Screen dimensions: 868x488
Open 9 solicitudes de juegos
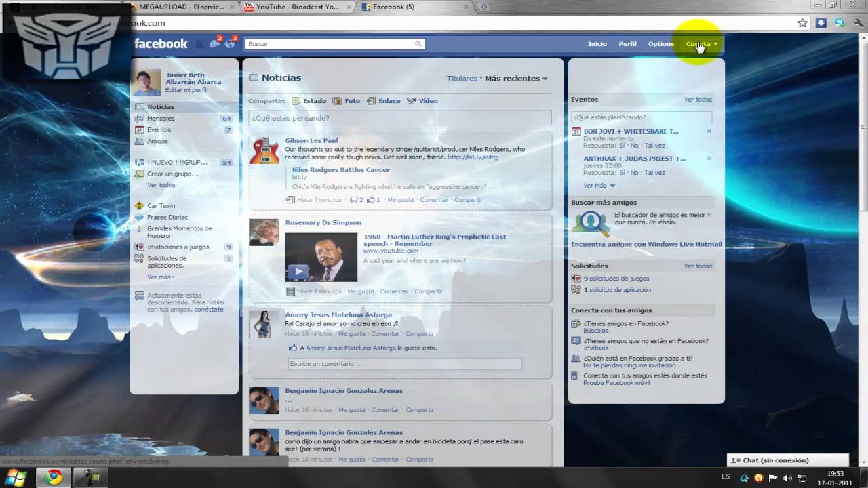pos(616,279)
